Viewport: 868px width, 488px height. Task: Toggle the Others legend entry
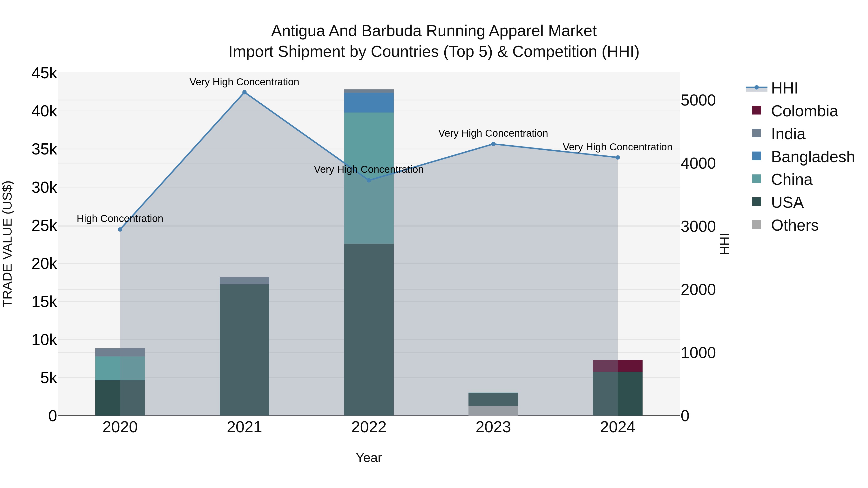click(x=785, y=225)
